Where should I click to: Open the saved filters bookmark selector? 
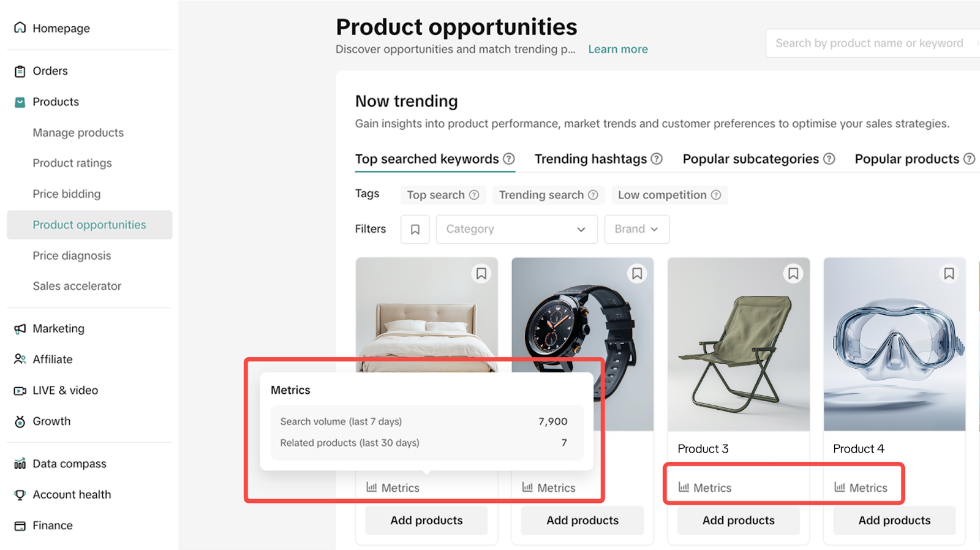click(415, 229)
